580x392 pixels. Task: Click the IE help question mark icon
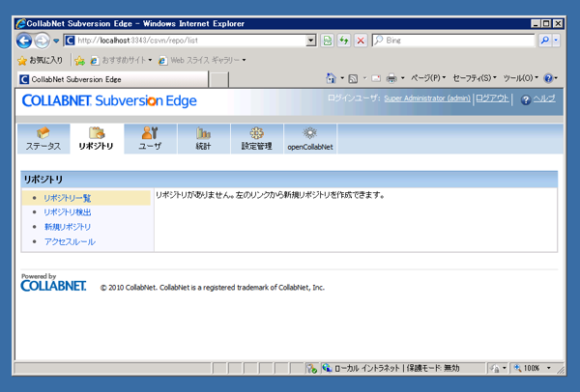click(548, 78)
